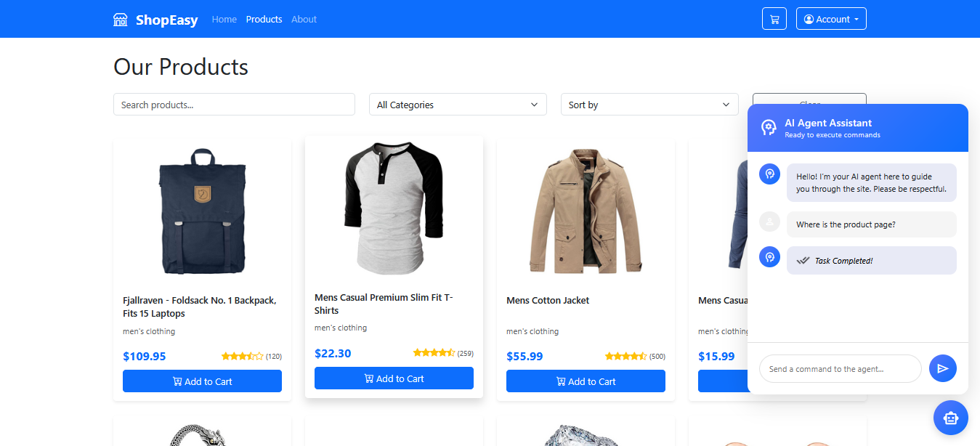Click the $15.99 price
The image size is (980, 446).
(x=716, y=356)
